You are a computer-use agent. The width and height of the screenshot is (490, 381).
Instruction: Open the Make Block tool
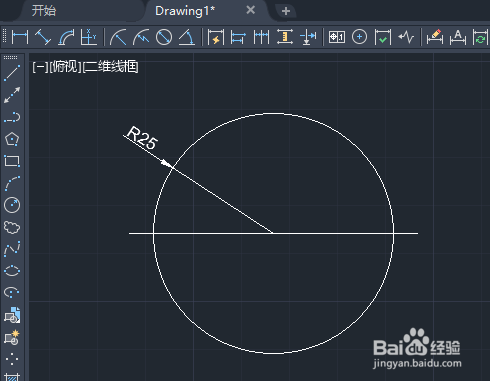coord(12,337)
